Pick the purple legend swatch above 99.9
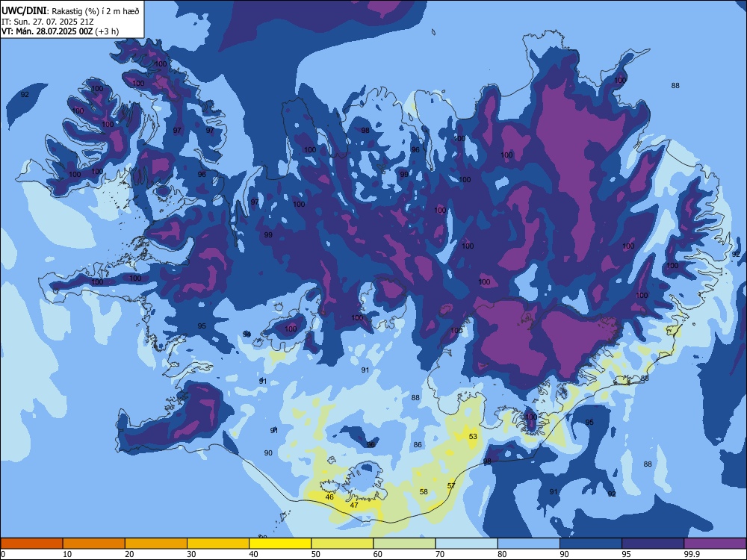Image resolution: width=747 pixels, height=560 pixels. point(715,544)
